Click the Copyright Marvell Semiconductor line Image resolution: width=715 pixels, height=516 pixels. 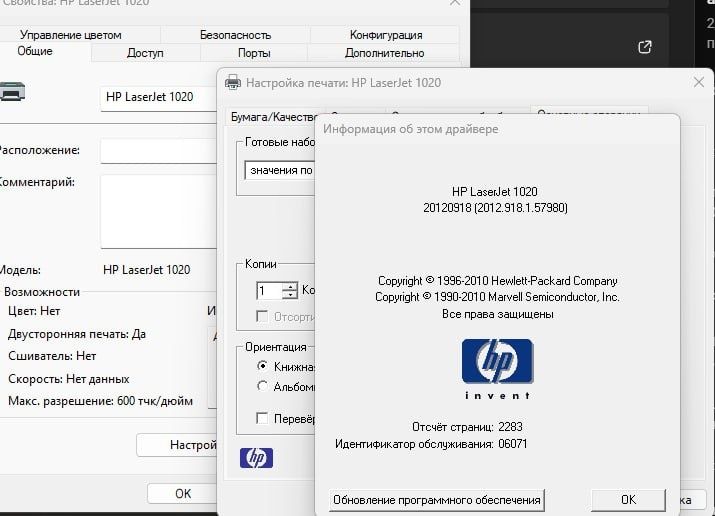coord(497,297)
